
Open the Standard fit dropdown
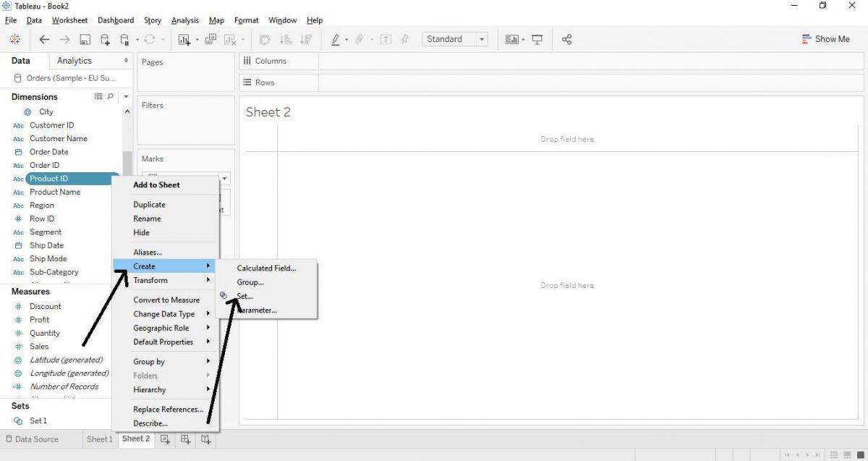[x=454, y=39]
